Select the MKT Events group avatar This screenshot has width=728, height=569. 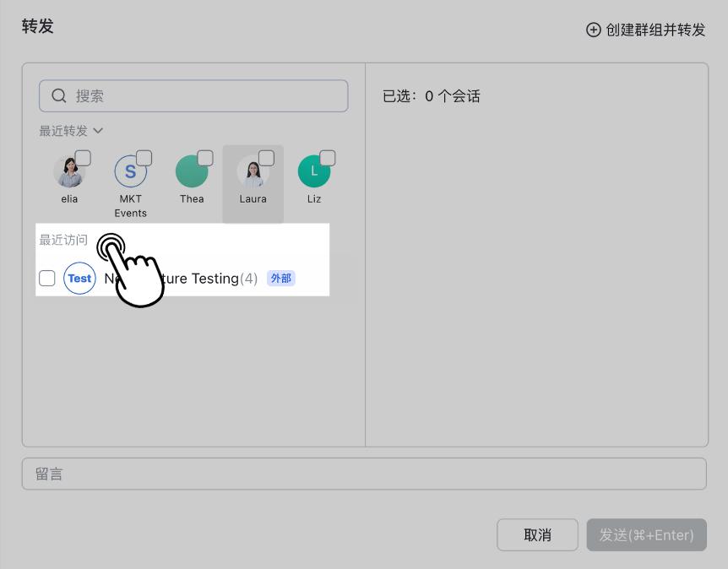tap(131, 171)
